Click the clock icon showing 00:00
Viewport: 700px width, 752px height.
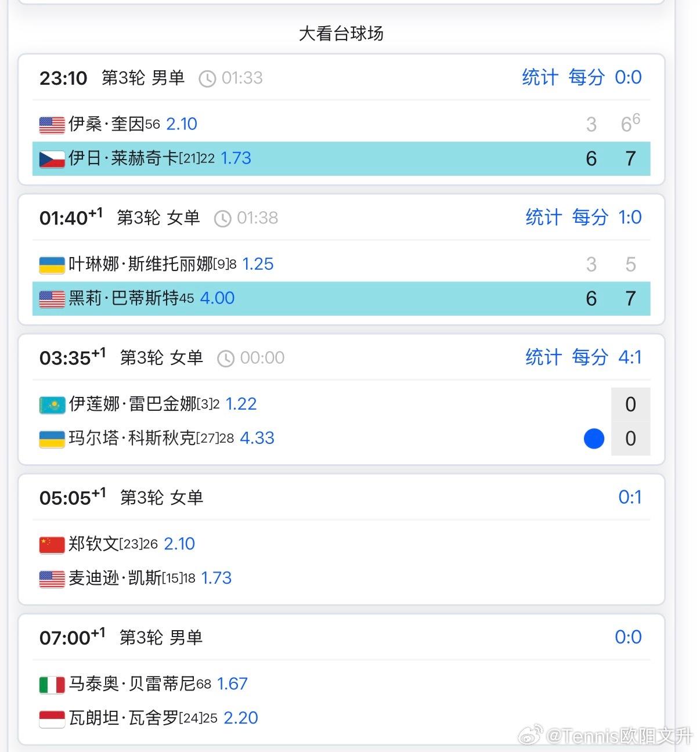[x=226, y=359]
